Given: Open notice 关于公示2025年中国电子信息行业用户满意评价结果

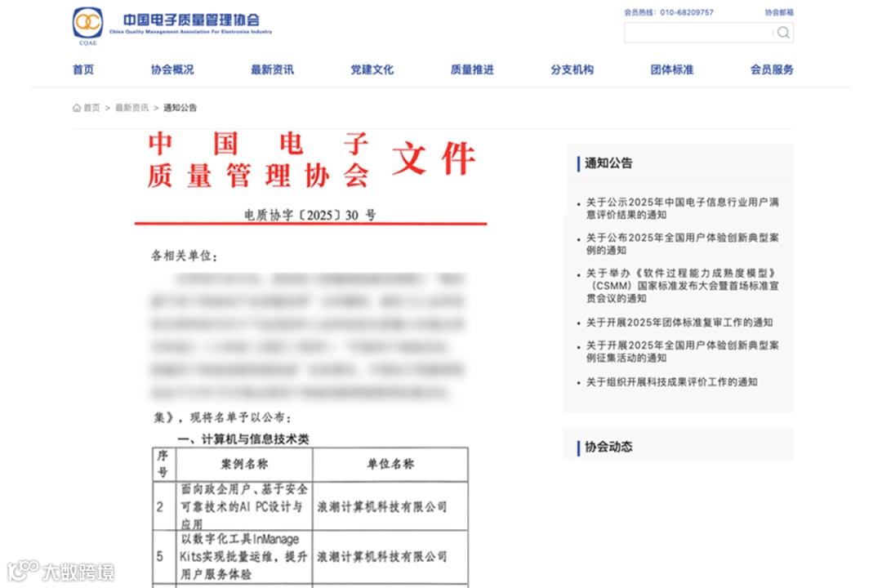Looking at the screenshot, I should coord(682,208).
